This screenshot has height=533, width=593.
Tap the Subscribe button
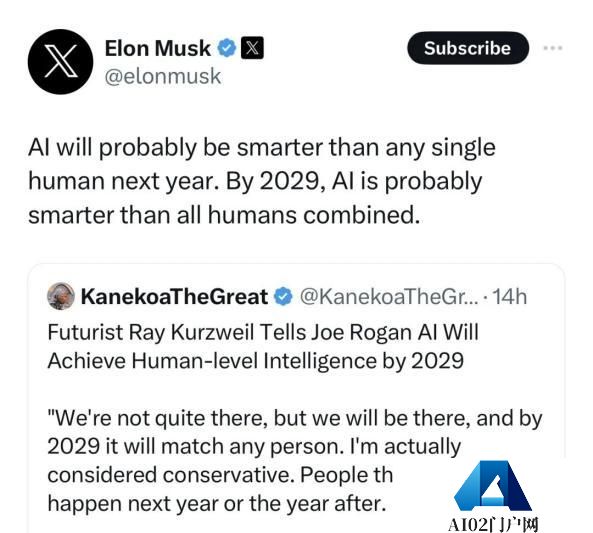468,48
